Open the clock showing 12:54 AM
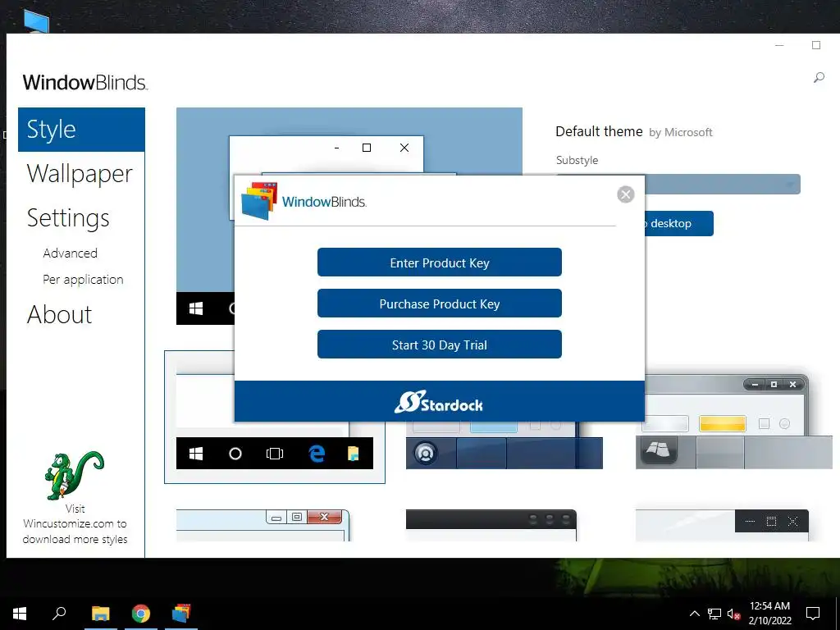The image size is (840, 630). coord(769,614)
